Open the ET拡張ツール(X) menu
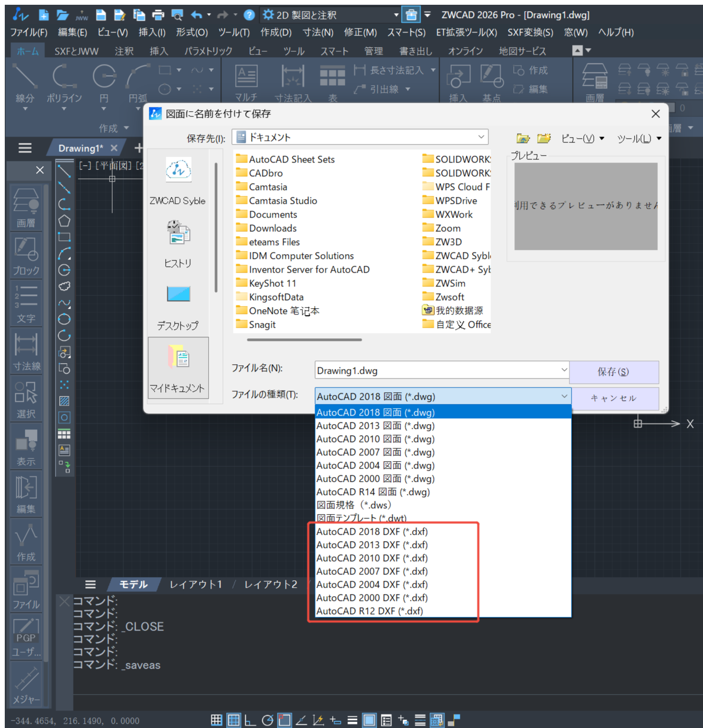 (x=467, y=32)
